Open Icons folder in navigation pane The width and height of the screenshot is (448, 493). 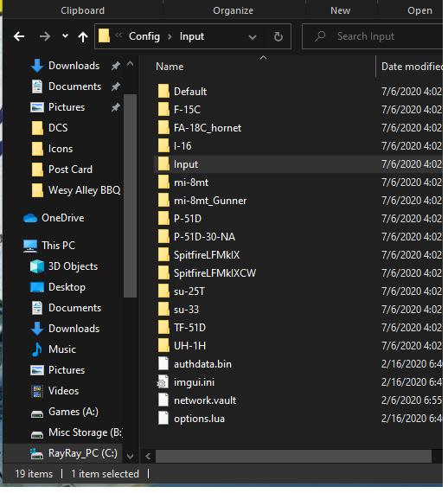(52, 149)
